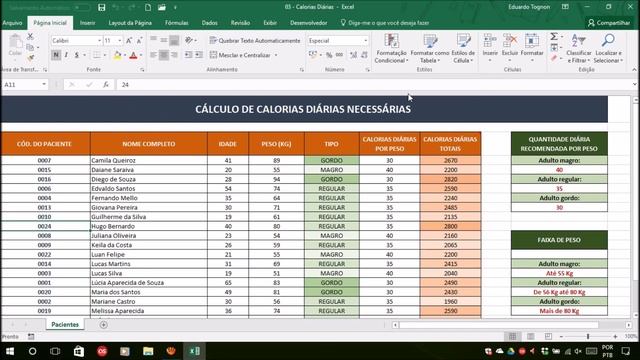Toggle top vertical alignment

click(x=153, y=40)
